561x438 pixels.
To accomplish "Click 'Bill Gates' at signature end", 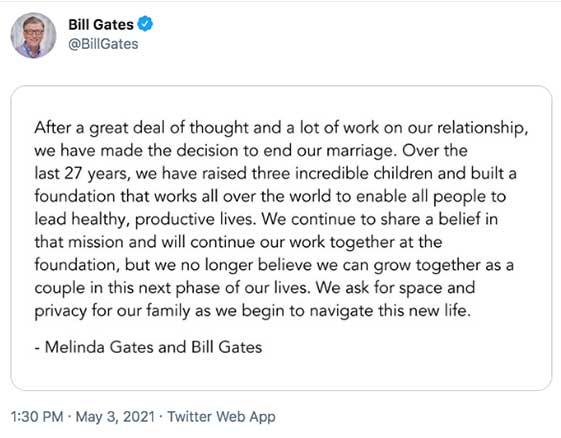I will coord(226,347).
